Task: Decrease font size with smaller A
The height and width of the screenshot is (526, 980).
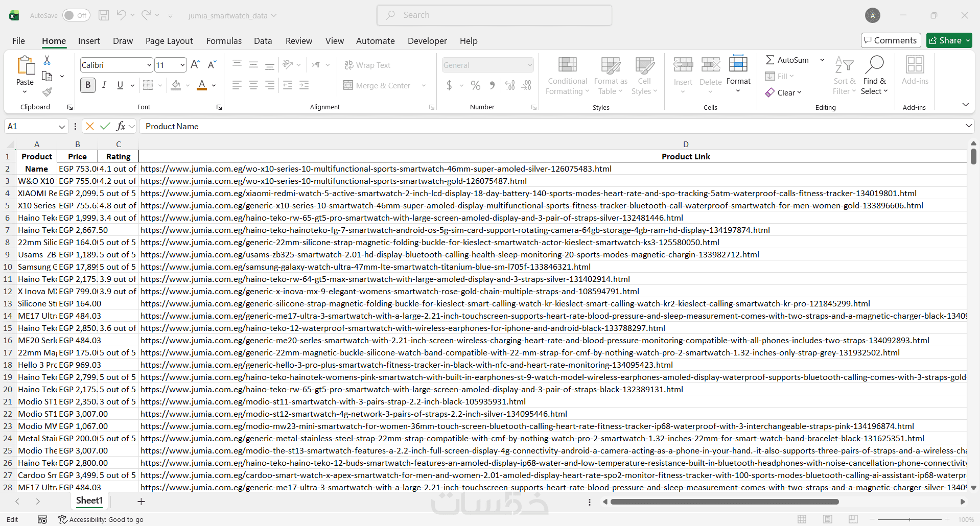Action: click(212, 65)
